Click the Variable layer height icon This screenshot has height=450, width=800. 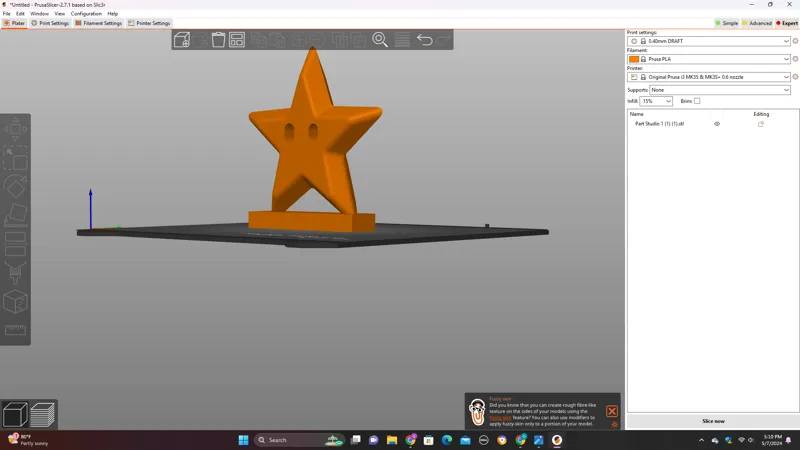click(402, 40)
